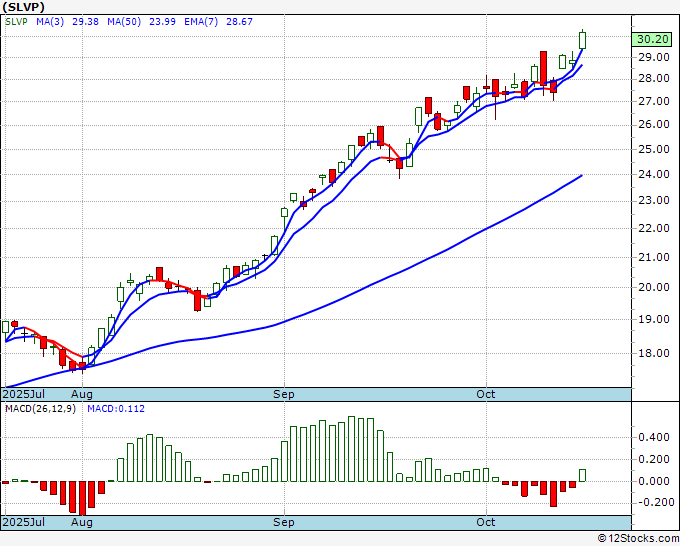Open the 12Stocks.com copyright link
680x546 pixels.
click(638, 538)
